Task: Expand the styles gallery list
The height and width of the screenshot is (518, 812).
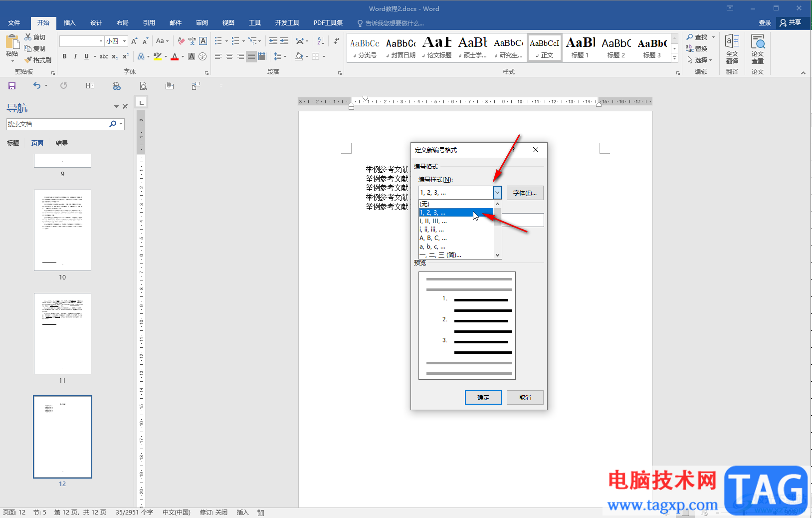Action: pyautogui.click(x=674, y=58)
